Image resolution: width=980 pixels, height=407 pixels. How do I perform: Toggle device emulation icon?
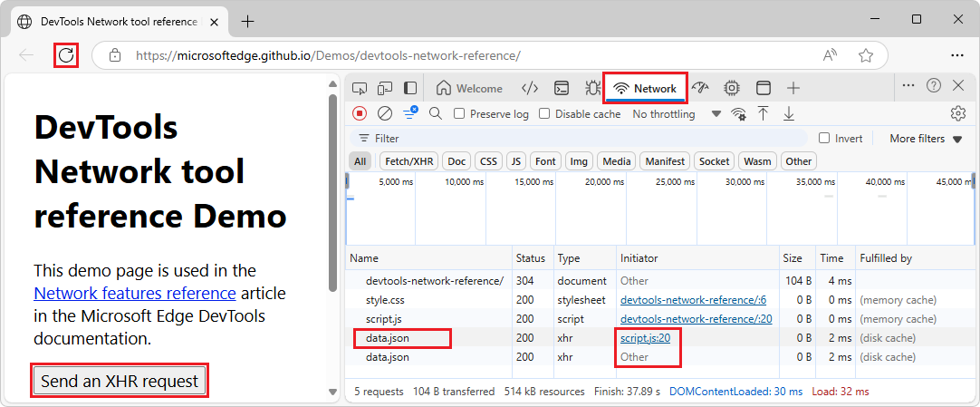[x=384, y=88]
